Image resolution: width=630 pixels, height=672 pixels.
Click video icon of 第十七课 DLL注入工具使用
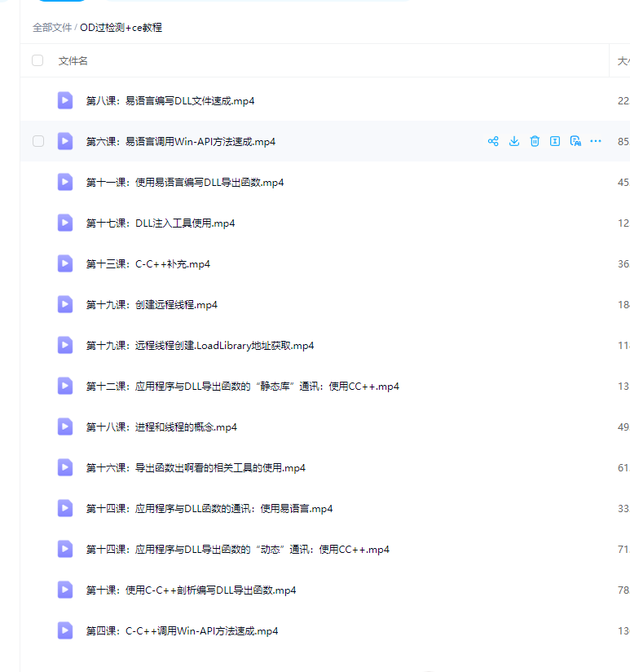[x=65, y=223]
